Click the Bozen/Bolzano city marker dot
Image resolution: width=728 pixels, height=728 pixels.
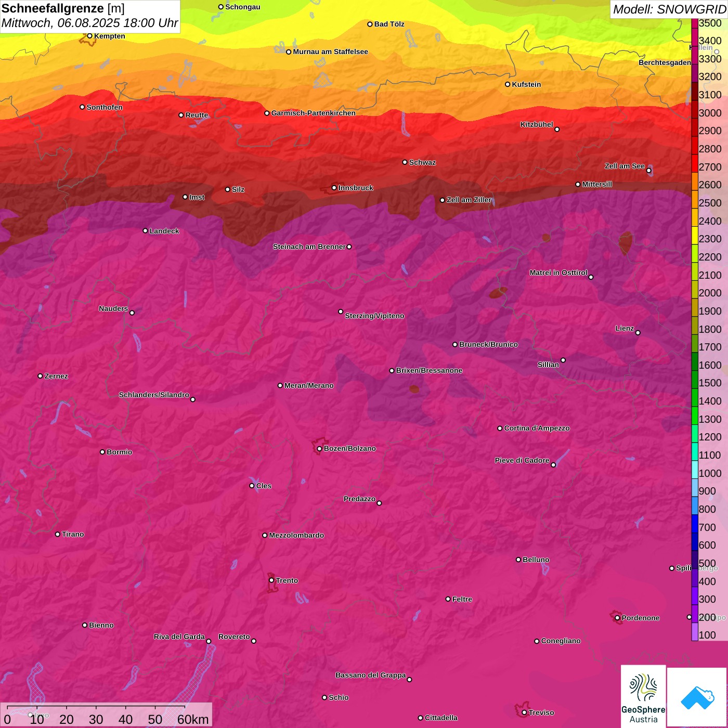320,448
